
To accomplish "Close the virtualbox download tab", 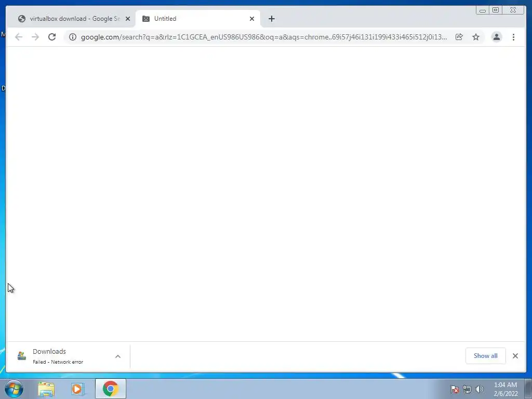I will (x=128, y=19).
